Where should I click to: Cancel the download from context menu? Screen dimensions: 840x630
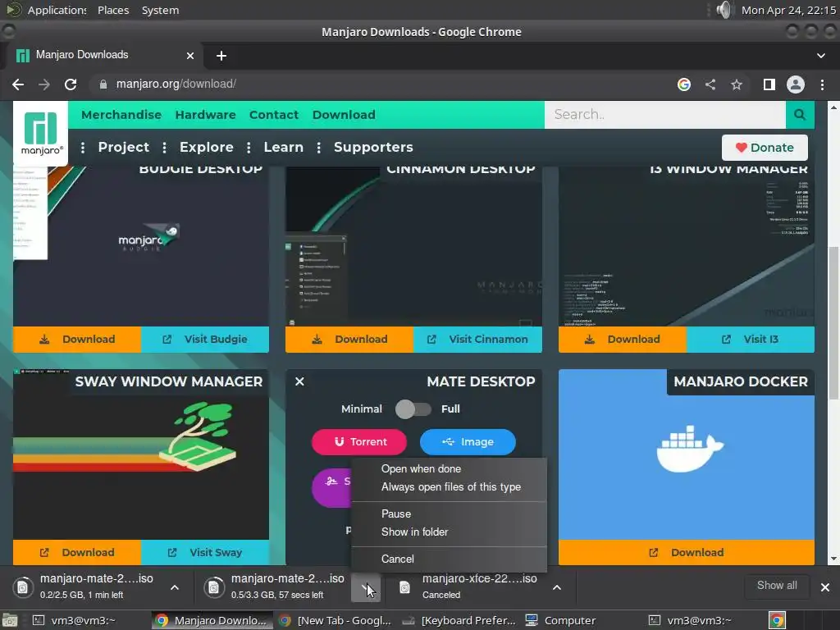(x=449, y=559)
